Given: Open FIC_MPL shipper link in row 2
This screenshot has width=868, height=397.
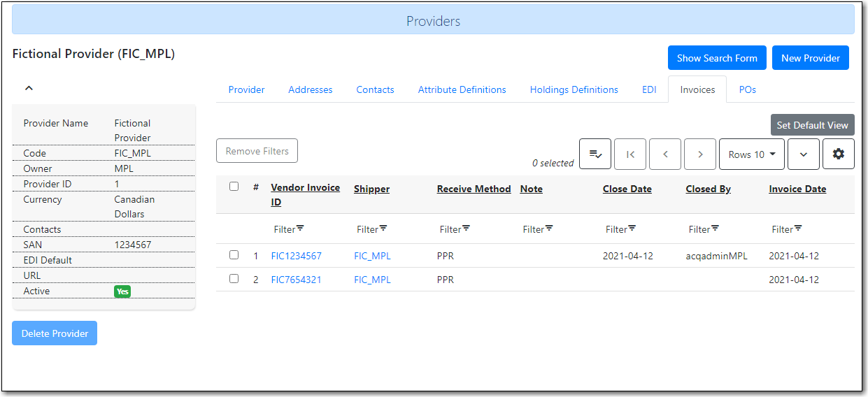Looking at the screenshot, I should (372, 280).
